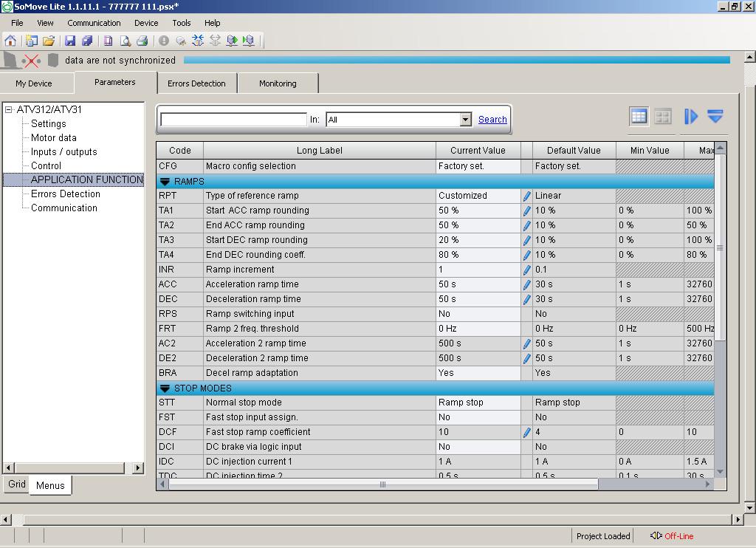Collapse the RAMPS section

[x=165, y=182]
